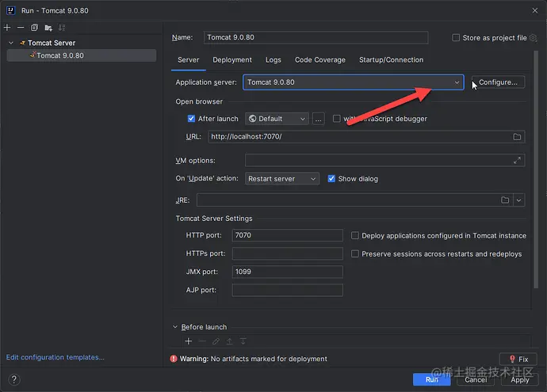Move Before launch task up
This screenshot has height=392, width=547.
click(x=229, y=341)
